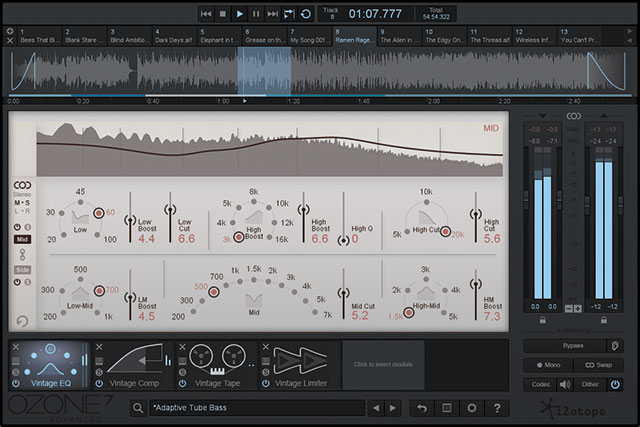Viewport: 640px width, 427px height.
Task: Toggle the Bypass button
Action: click(x=571, y=345)
